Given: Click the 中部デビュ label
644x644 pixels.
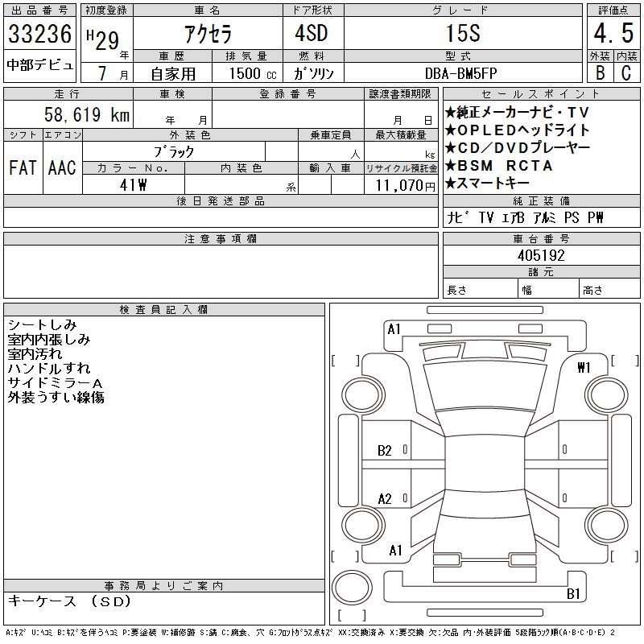Looking at the screenshot, I should point(39,65).
